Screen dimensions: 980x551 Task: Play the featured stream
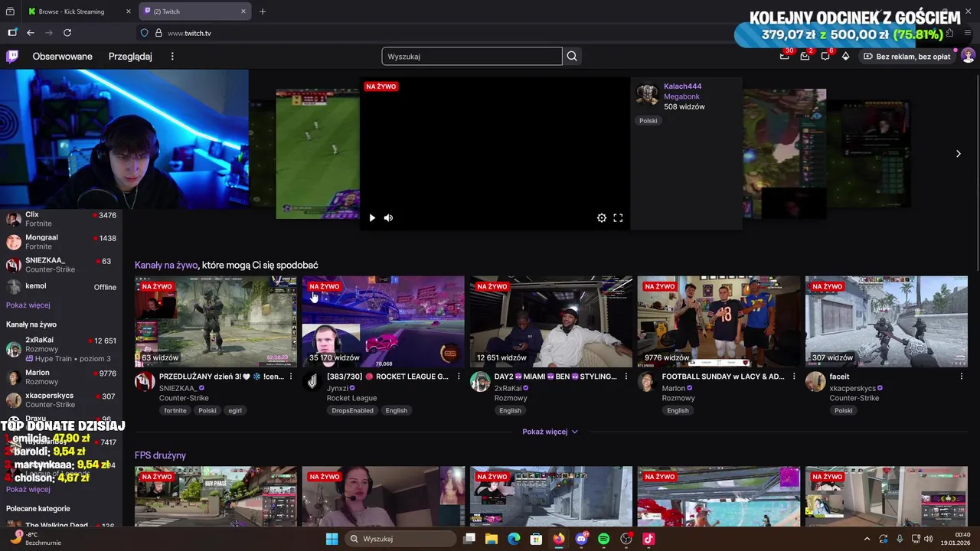(x=372, y=218)
